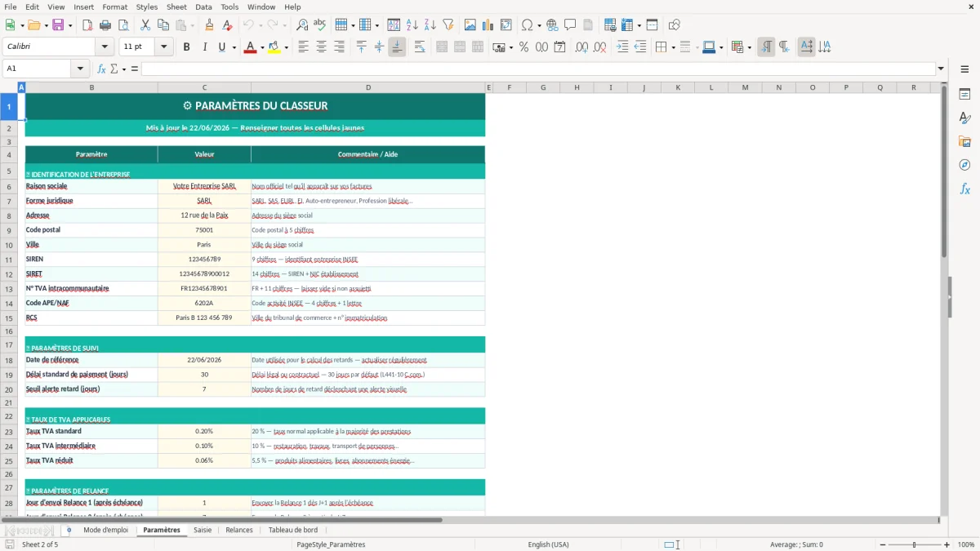The height and width of the screenshot is (551, 980).
Task: Toggle AutoFilter funnel icon
Action: click(448, 25)
